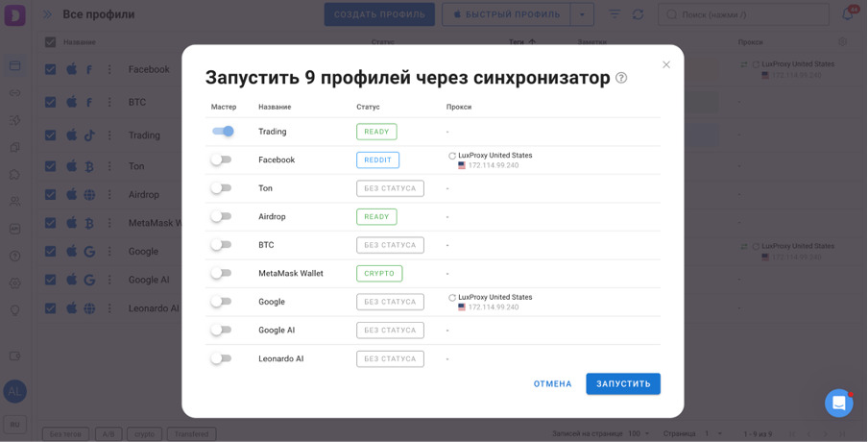Click REDDIT status of Facebook
Viewport: 868px width, 442px height.
(377, 160)
